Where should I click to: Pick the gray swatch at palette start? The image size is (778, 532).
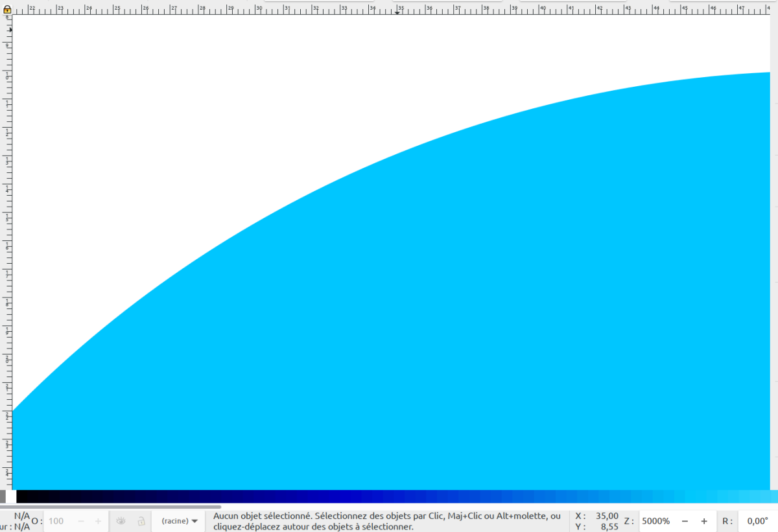click(x=3, y=496)
